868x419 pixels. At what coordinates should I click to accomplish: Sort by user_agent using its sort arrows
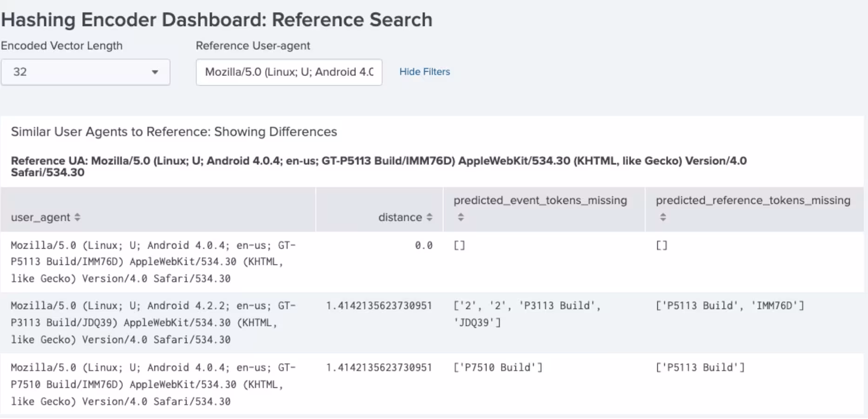[x=77, y=217]
